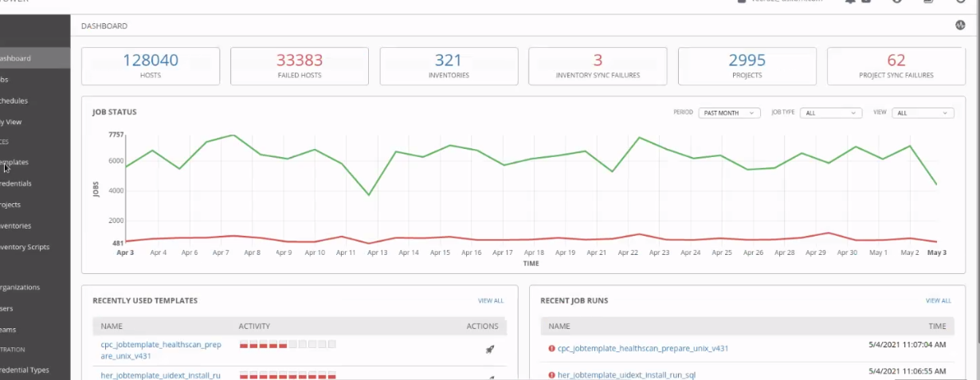980x380 pixels.
Task: Click the Name header in Recent Job Runs
Action: point(559,326)
